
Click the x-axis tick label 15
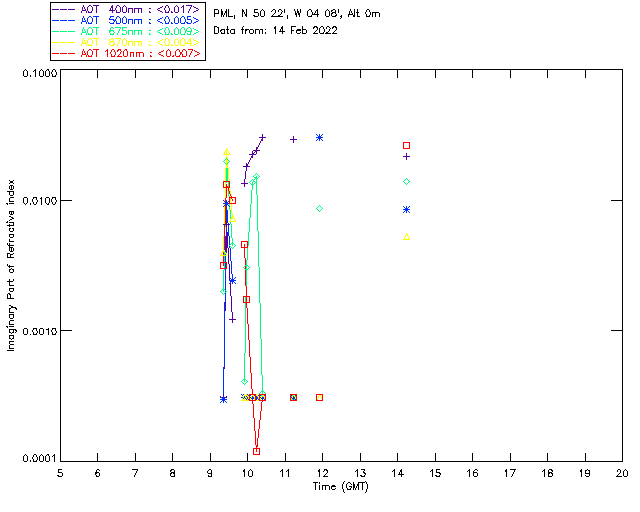click(x=435, y=473)
